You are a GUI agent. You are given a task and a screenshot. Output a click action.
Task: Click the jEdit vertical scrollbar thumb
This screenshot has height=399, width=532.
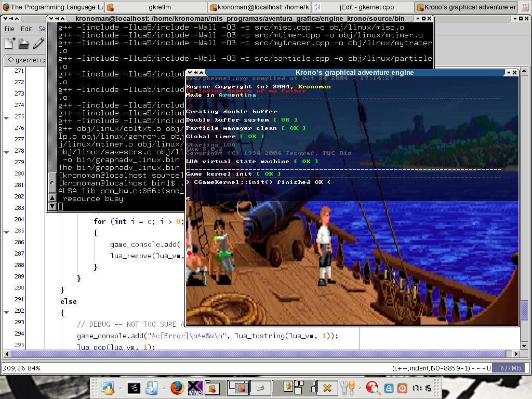pos(525,309)
